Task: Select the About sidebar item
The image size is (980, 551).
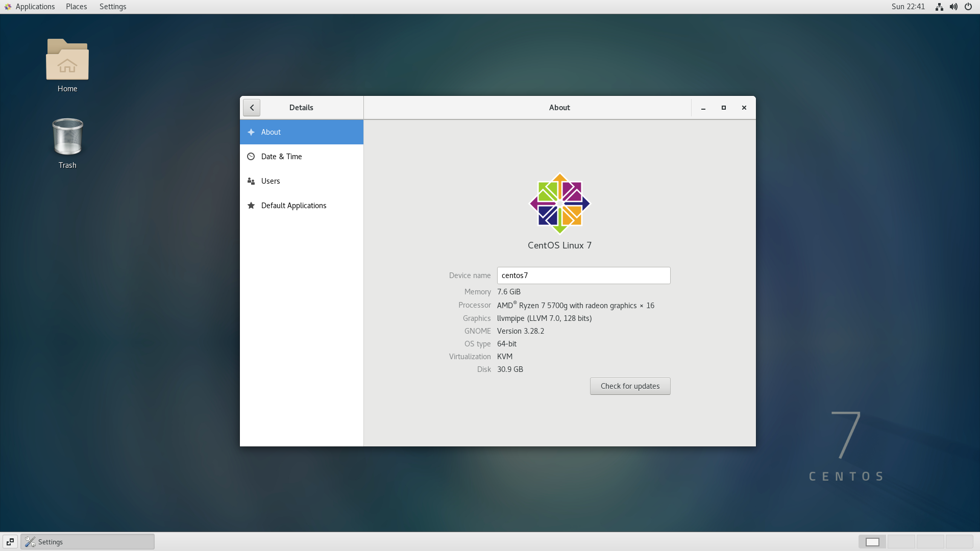Action: tap(301, 132)
